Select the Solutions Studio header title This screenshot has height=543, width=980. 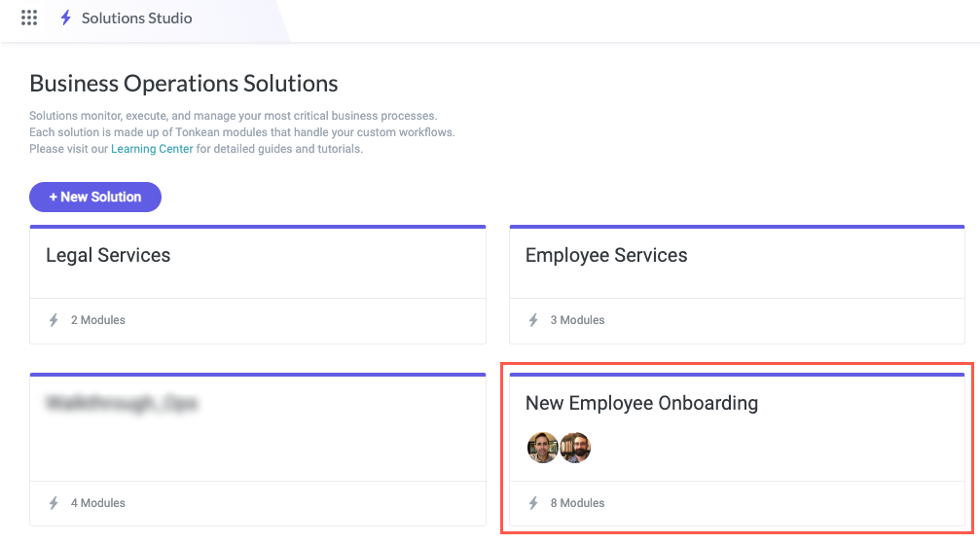pyautogui.click(x=136, y=18)
